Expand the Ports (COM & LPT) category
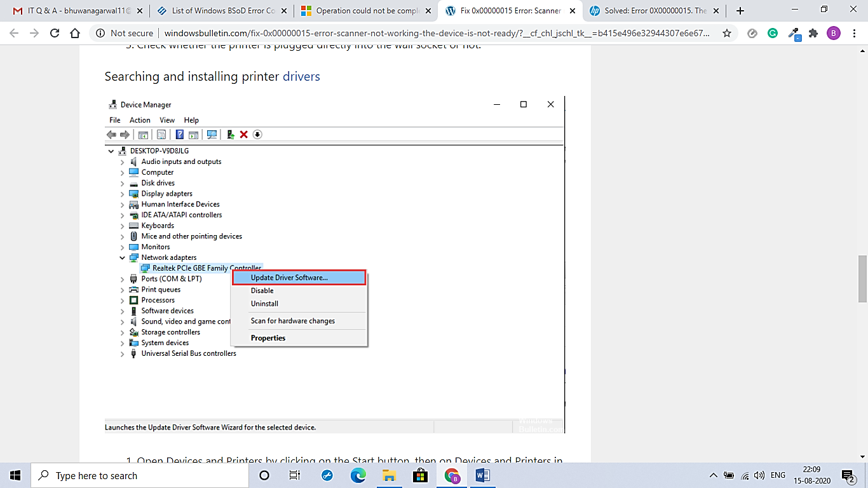868x488 pixels. tap(123, 278)
